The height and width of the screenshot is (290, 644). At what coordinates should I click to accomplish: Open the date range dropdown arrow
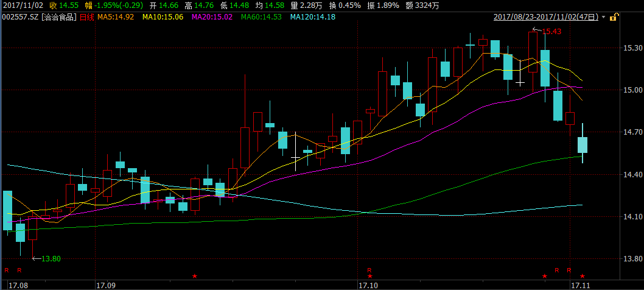[x=603, y=17]
